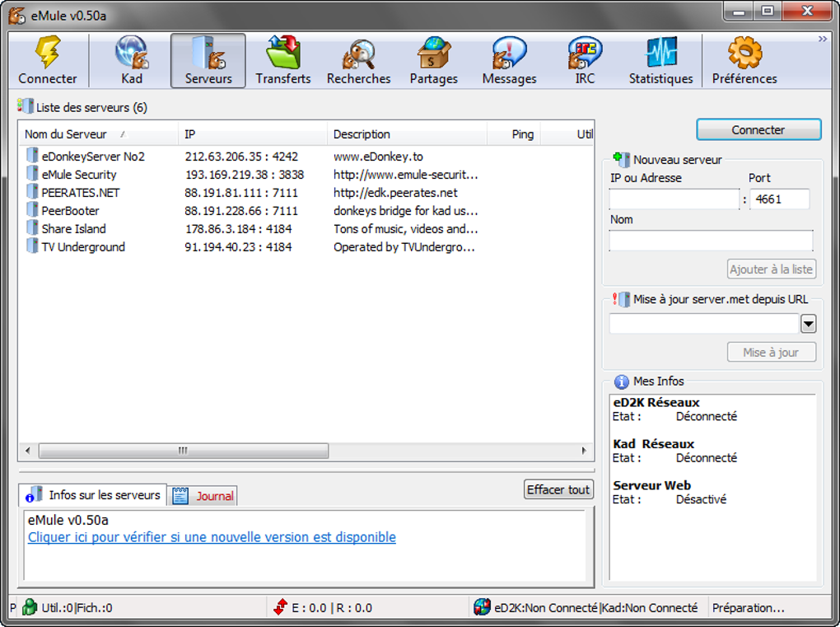Open the Partages shared files view
The width and height of the screenshot is (840, 627).
click(433, 60)
